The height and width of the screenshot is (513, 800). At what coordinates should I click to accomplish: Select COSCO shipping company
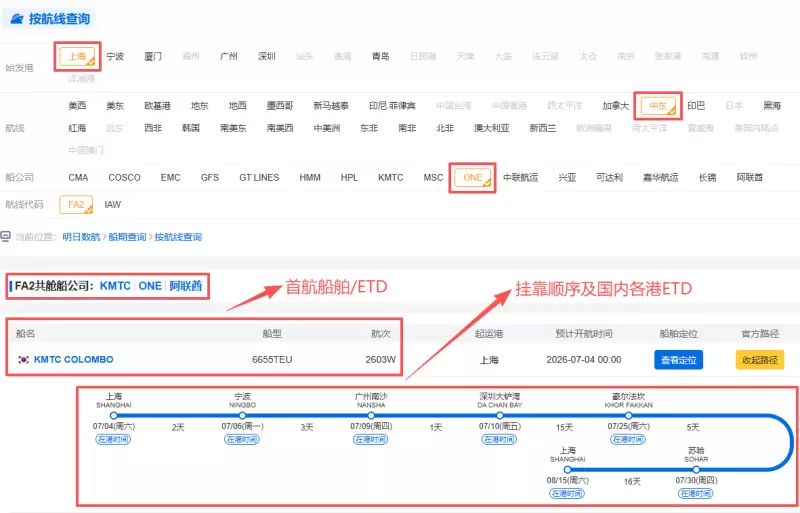124,178
